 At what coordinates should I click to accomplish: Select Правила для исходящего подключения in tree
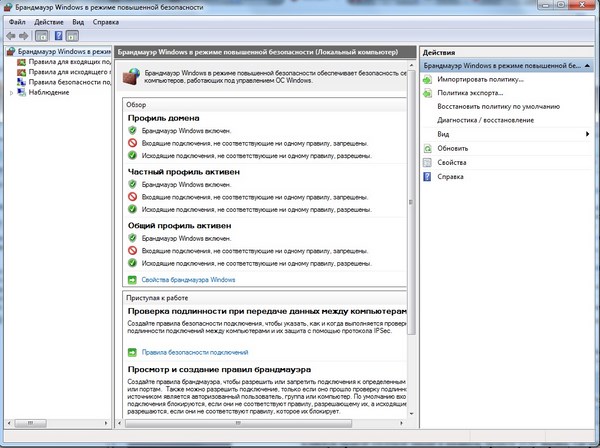pos(70,72)
